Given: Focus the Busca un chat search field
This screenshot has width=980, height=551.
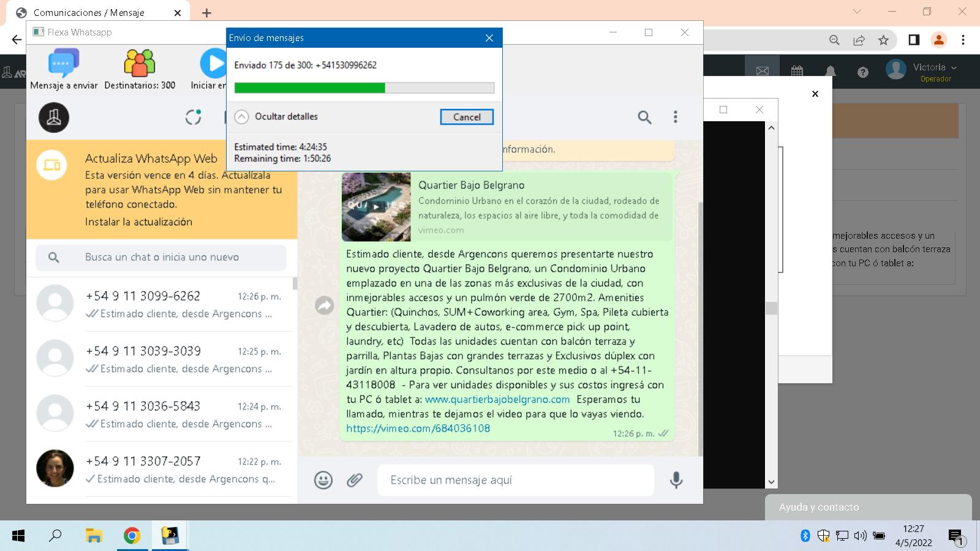Looking at the screenshot, I should pyautogui.click(x=161, y=257).
